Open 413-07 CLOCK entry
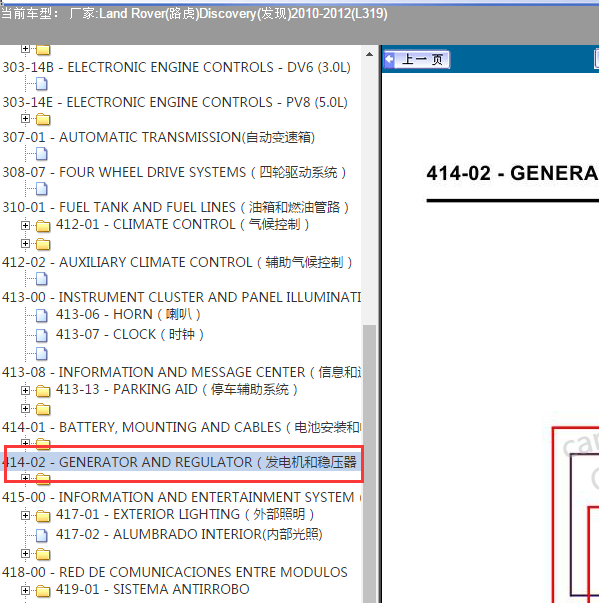Image resolution: width=599 pixels, height=603 pixels. [x=130, y=334]
